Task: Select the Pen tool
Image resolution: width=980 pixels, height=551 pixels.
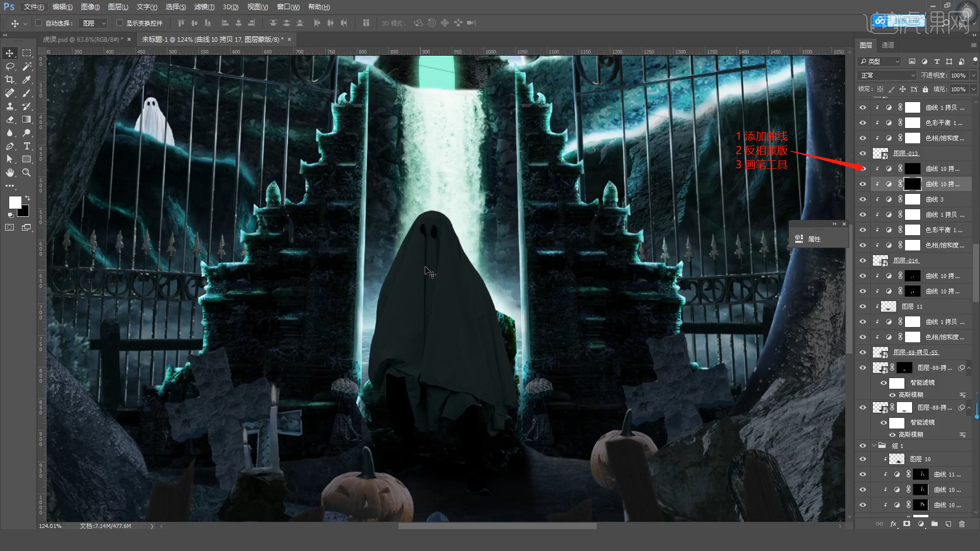Action: 10,146
